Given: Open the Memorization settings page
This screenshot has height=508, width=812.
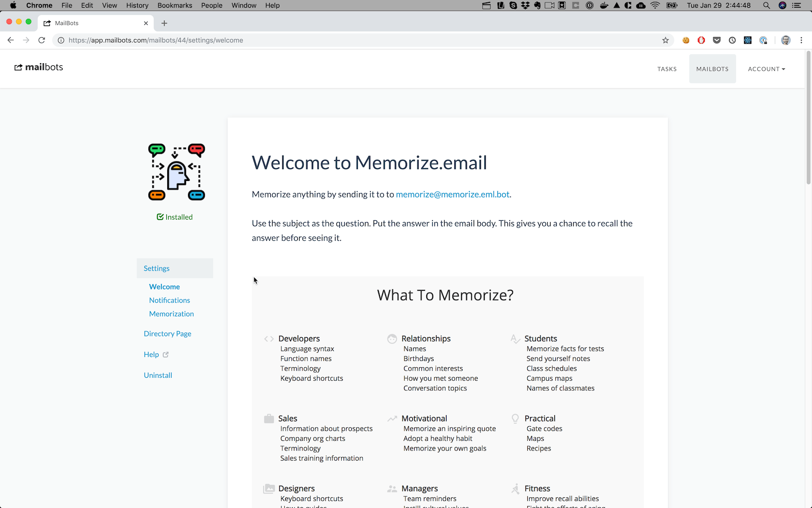Looking at the screenshot, I should point(172,314).
